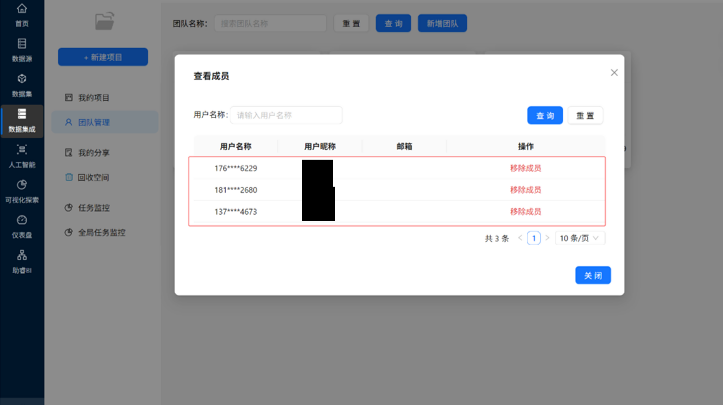
Task: Open the 仪表盘 gauge icon
Action: pyautogui.click(x=22, y=220)
